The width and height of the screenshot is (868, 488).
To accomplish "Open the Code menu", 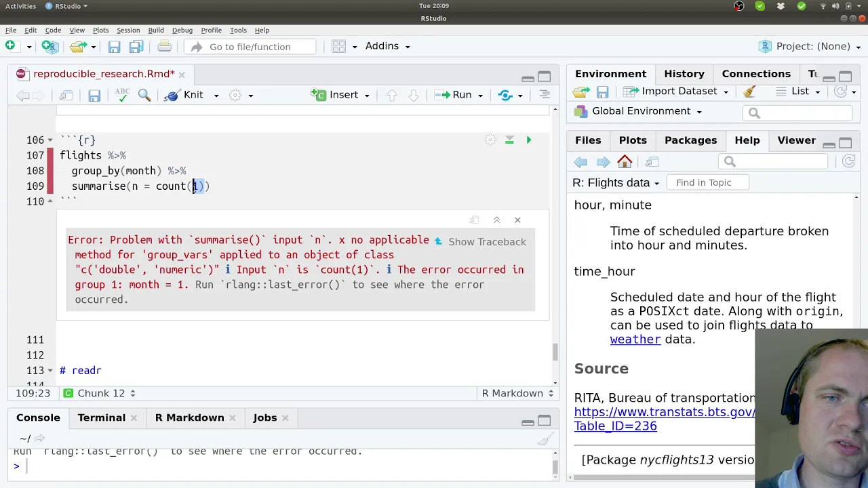I will pos(53,30).
